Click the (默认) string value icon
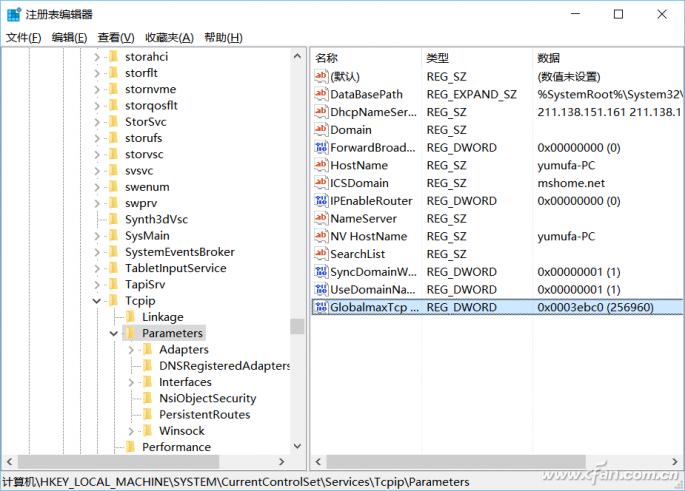The width and height of the screenshot is (685, 491). pyautogui.click(x=321, y=76)
